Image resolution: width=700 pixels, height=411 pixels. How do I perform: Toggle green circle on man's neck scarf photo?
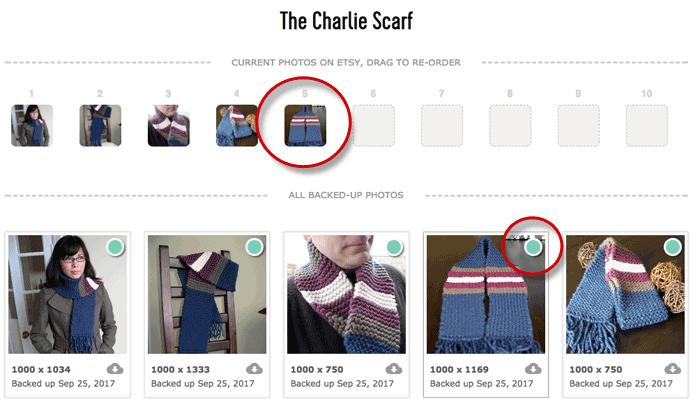point(394,247)
